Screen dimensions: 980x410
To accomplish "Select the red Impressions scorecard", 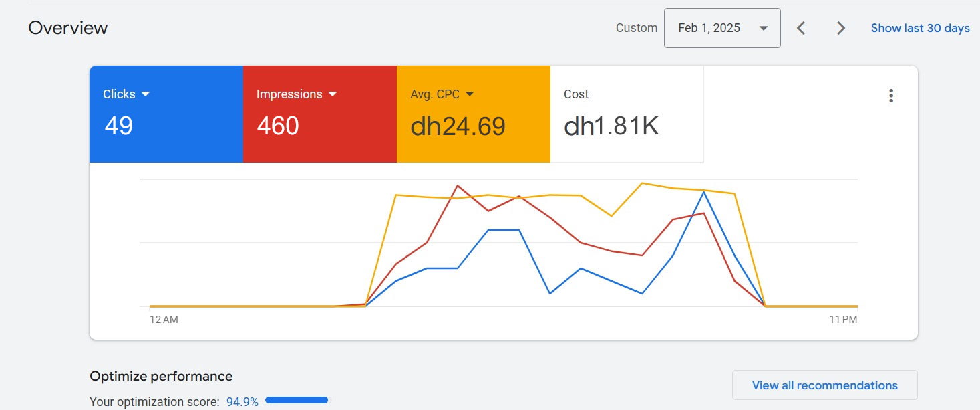I will (320, 114).
